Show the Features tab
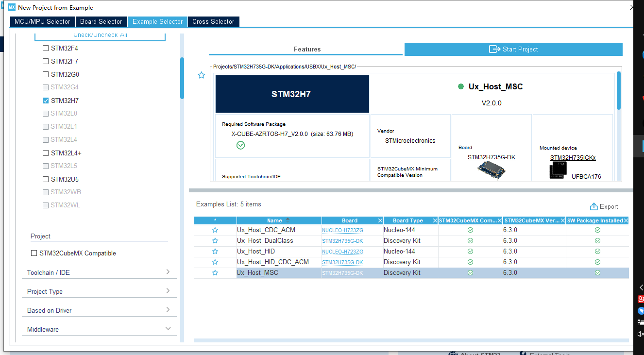 click(x=307, y=49)
